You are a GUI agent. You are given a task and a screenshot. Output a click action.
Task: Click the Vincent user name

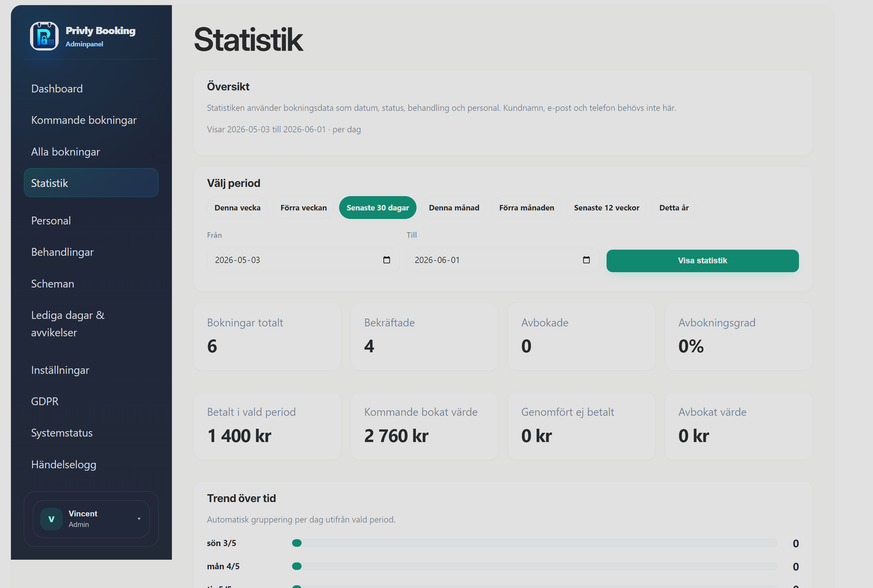pyautogui.click(x=83, y=514)
